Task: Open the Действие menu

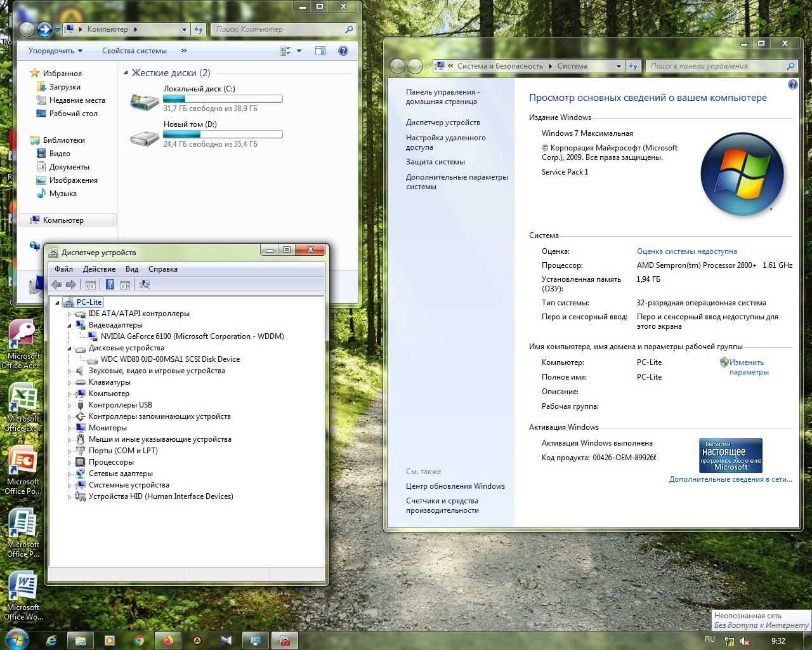Action: tap(99, 269)
